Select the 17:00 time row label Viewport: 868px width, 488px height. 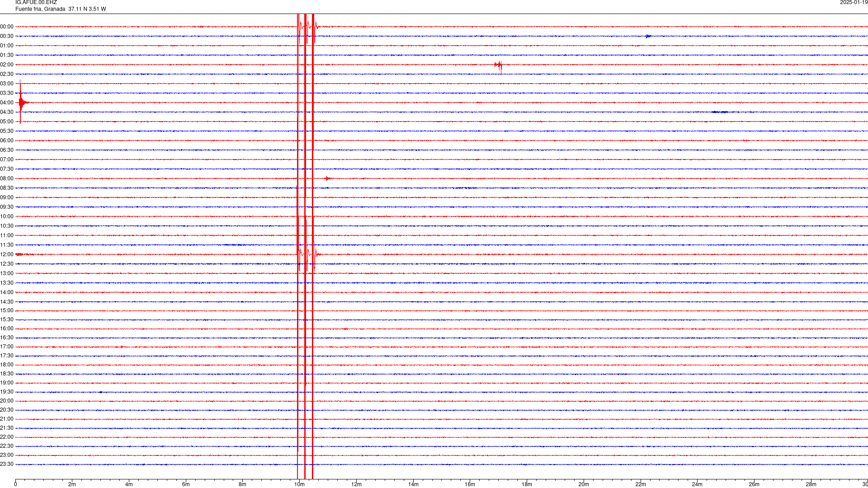(x=7, y=347)
